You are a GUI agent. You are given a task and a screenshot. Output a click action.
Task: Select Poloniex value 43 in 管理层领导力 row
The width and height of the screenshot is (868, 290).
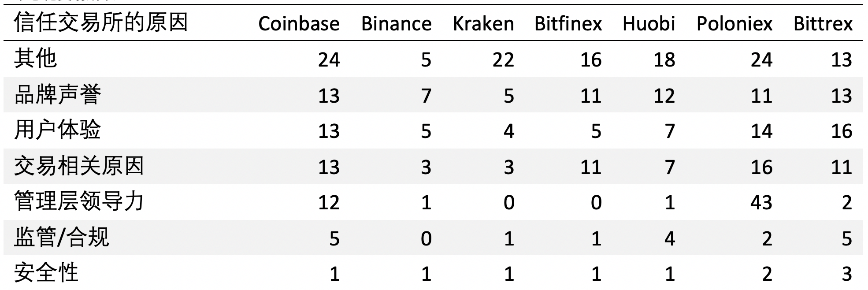[761, 203]
